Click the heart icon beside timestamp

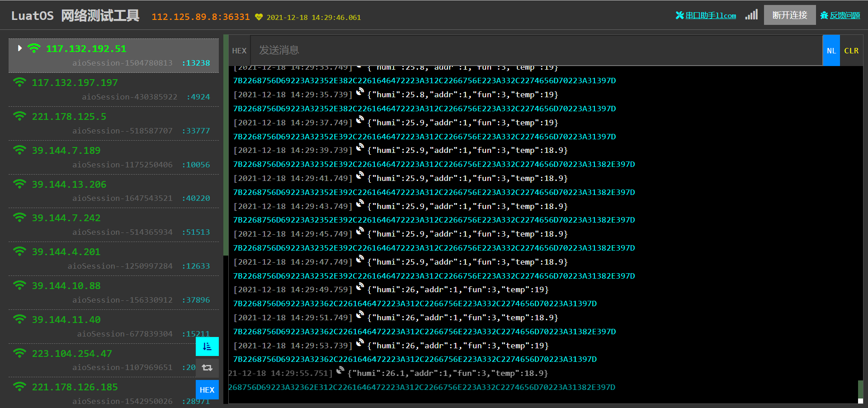click(x=259, y=17)
